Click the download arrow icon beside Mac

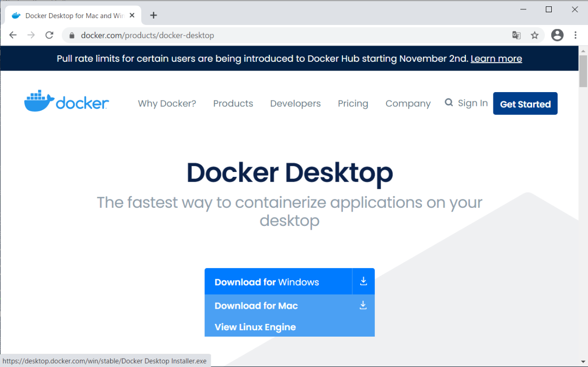click(363, 305)
